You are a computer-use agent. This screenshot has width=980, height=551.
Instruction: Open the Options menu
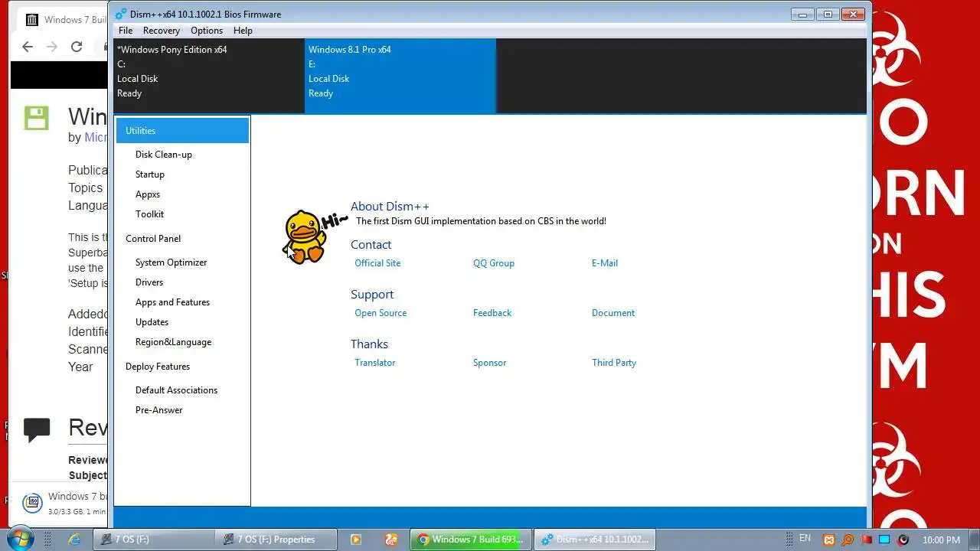click(207, 31)
